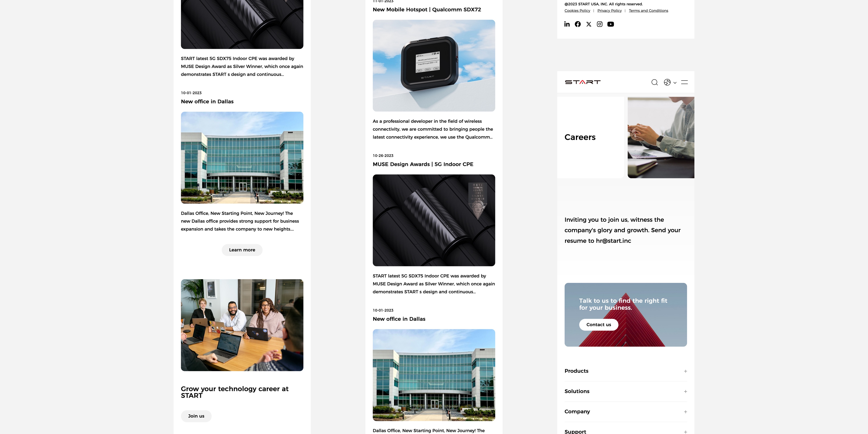Open the Facebook social icon
The width and height of the screenshot is (868, 434).
(578, 24)
